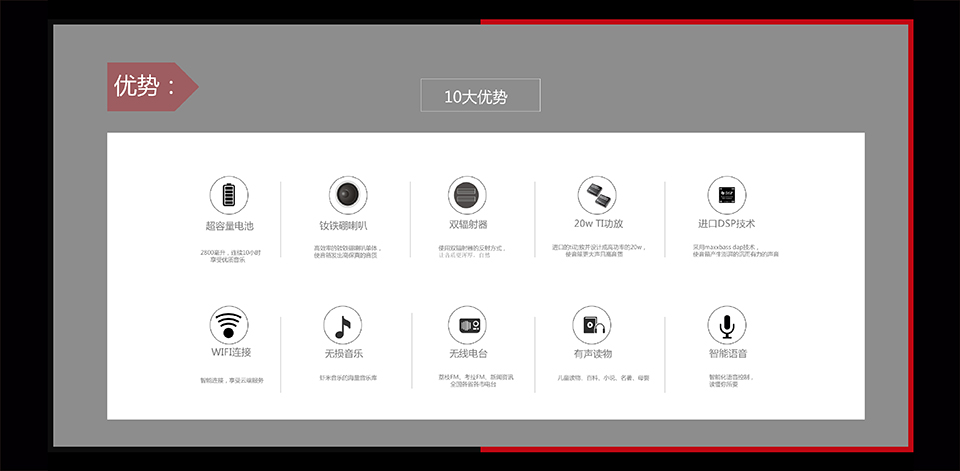Select the speaker driver icon for 钕铁硼喇叭

point(348,195)
